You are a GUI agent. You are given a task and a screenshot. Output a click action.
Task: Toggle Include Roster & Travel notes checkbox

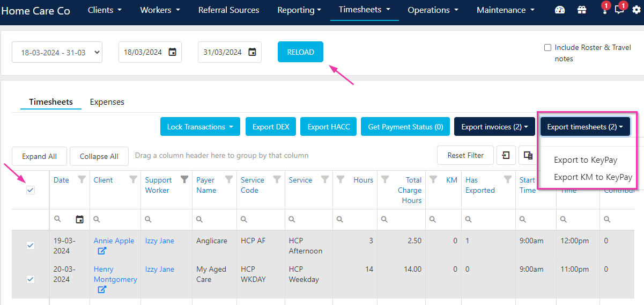point(547,47)
